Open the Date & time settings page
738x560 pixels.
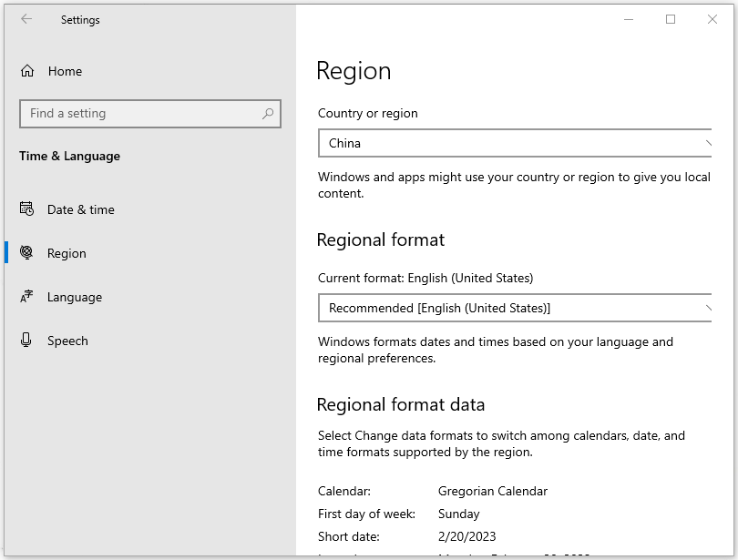click(150, 209)
